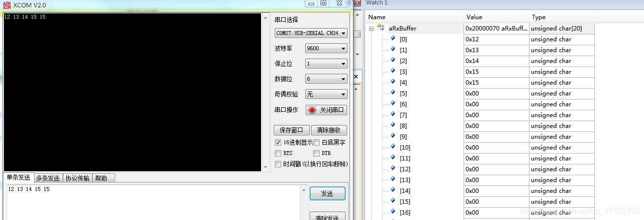Click the diamond icon beside element [11]
The width and height of the screenshot is (644, 220).
click(393, 157)
